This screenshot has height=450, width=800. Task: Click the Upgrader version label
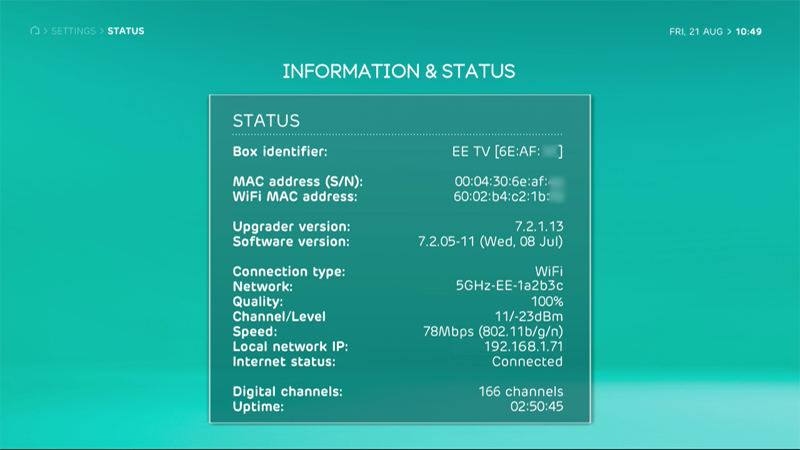coord(291,227)
